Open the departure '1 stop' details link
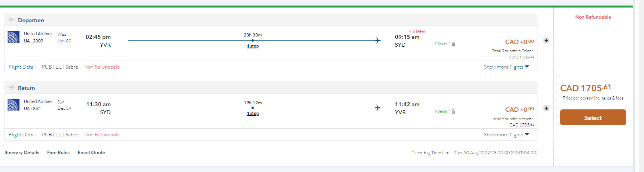Image resolution: width=644 pixels, height=172 pixels. tap(253, 46)
